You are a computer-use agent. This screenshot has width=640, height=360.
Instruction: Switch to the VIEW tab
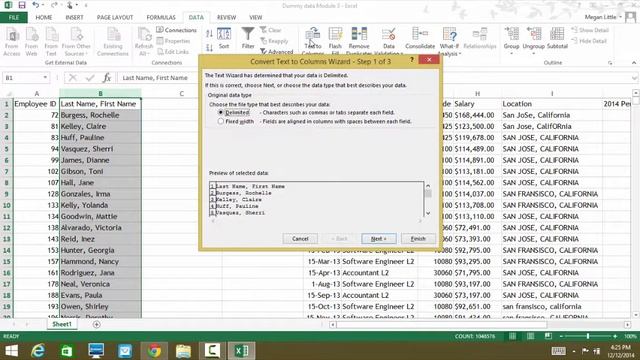coord(256,18)
